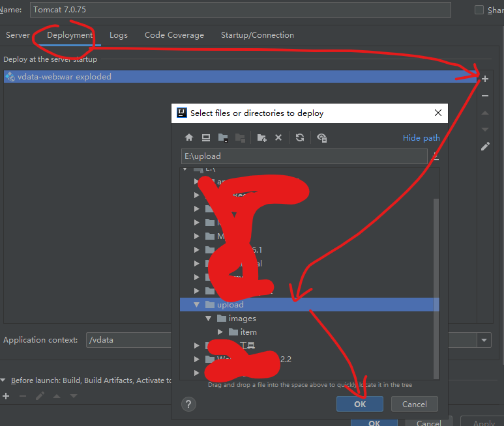The image size is (504, 426).
Task: Expand folder row ending in 2.2
Action: click(197, 359)
